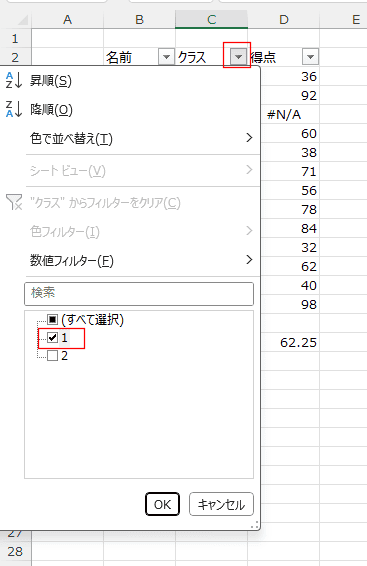Check the checkbox for value 2
The width and height of the screenshot is (367, 566).
click(53, 356)
